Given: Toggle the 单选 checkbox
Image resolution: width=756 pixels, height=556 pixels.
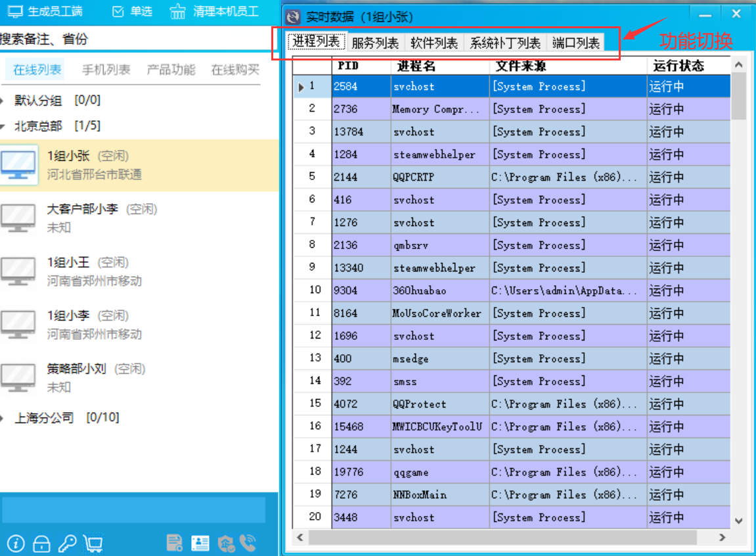Looking at the screenshot, I should pyautogui.click(x=118, y=12).
